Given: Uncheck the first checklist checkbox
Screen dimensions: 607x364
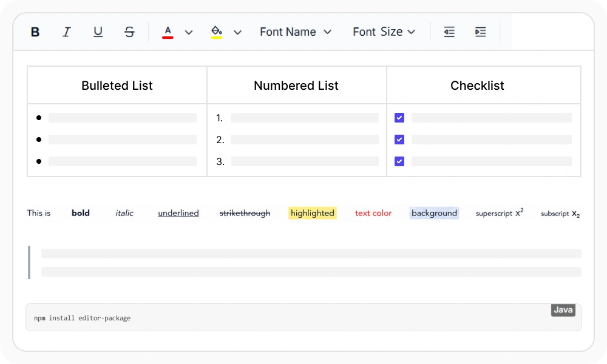Looking at the screenshot, I should (399, 118).
